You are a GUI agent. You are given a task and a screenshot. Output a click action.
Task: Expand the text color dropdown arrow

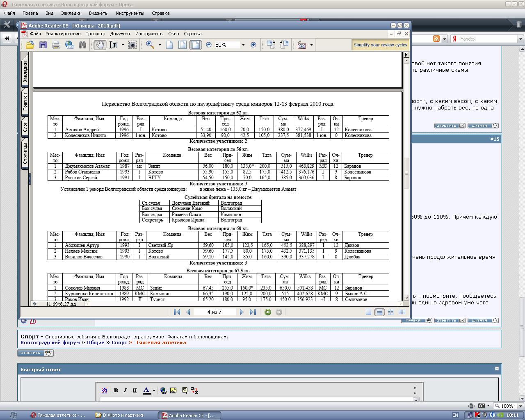pos(154,390)
